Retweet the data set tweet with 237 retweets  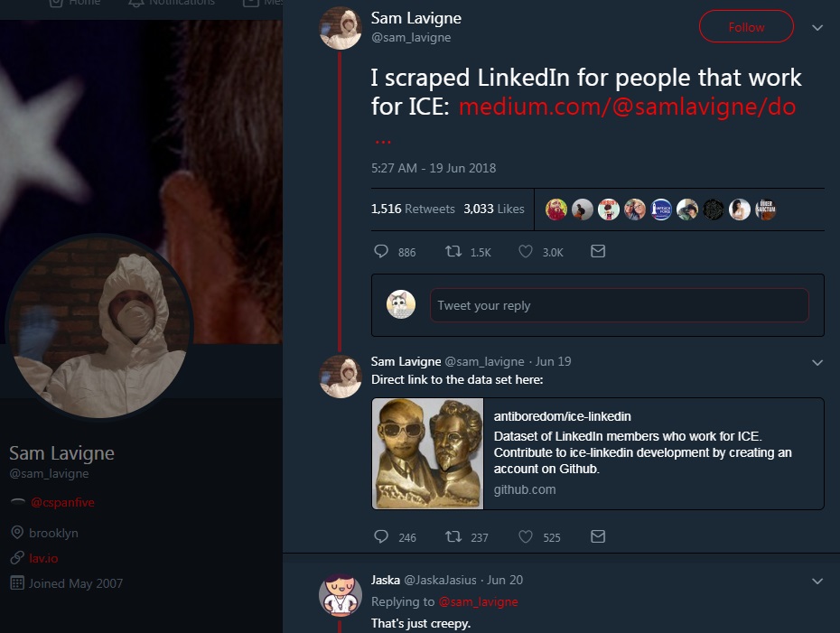coord(454,536)
